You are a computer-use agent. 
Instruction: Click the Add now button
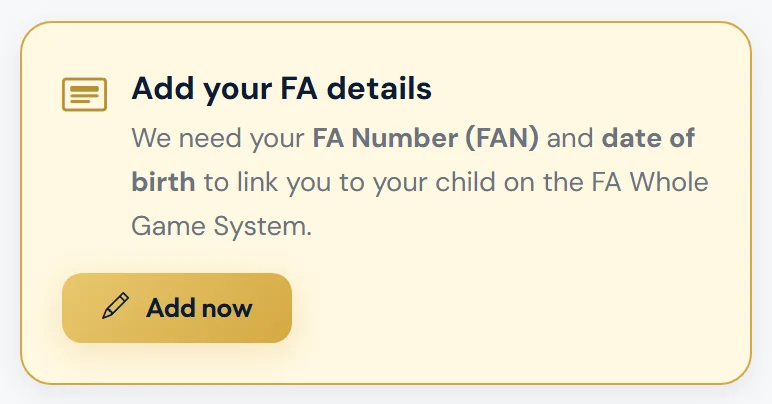pos(177,308)
